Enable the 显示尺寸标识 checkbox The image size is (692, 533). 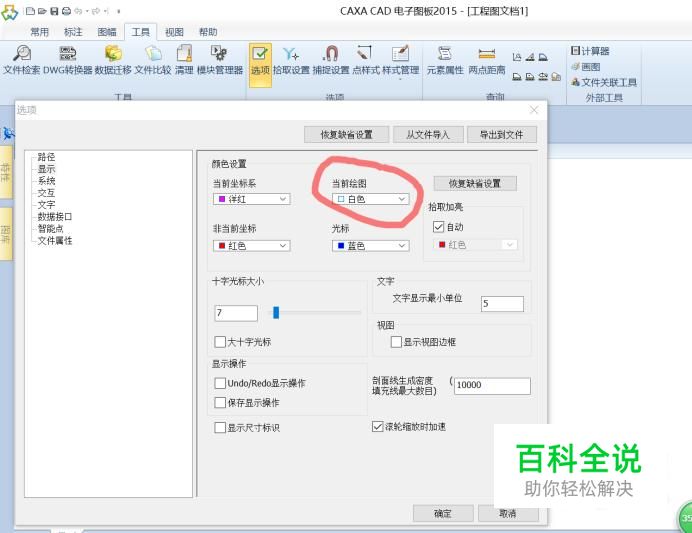[x=220, y=428]
